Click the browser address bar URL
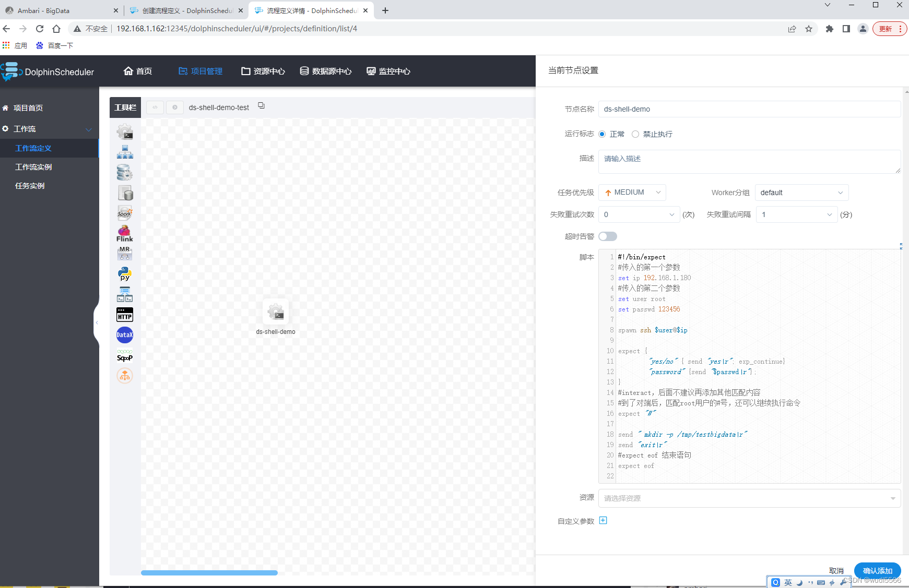The image size is (909, 588). [x=237, y=29]
